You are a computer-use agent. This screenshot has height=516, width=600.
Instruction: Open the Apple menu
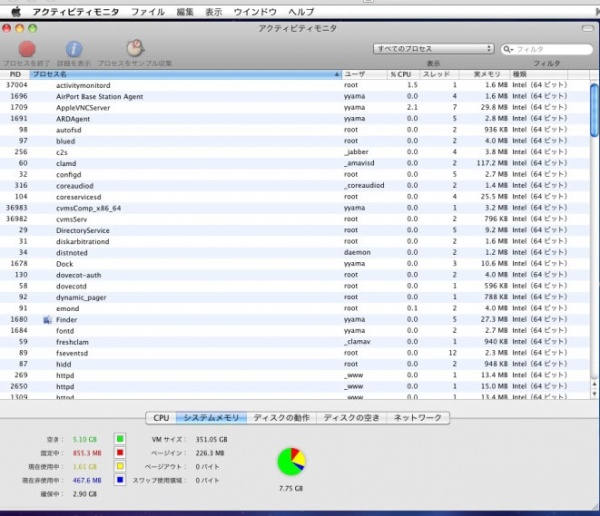pos(16,12)
